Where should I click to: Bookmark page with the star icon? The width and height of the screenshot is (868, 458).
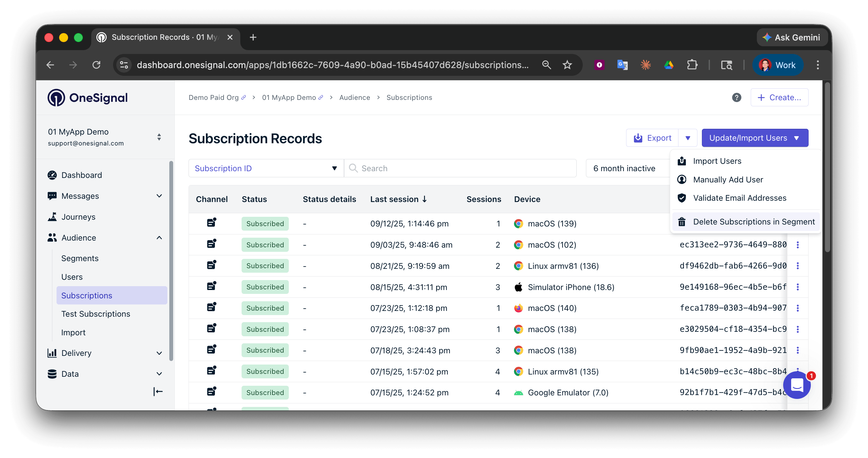click(x=567, y=65)
